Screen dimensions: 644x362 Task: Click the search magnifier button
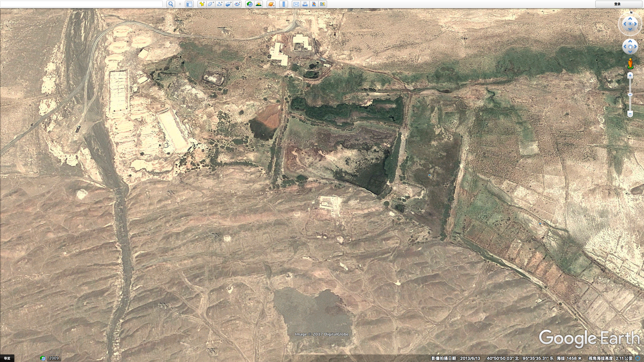click(171, 4)
